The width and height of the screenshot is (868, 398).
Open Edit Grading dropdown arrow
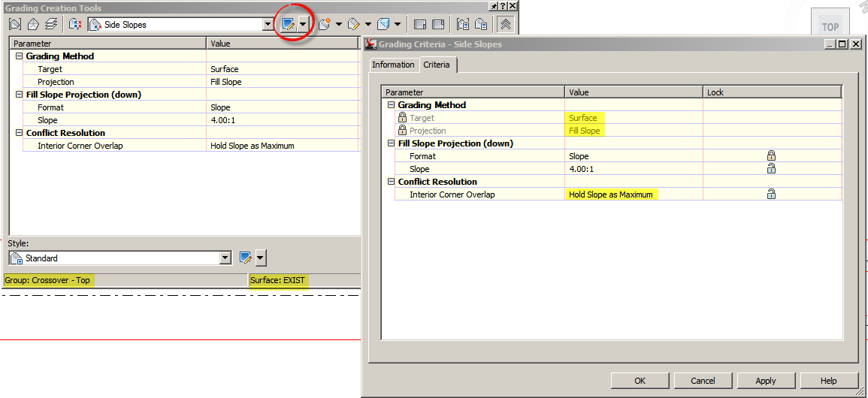[368, 24]
